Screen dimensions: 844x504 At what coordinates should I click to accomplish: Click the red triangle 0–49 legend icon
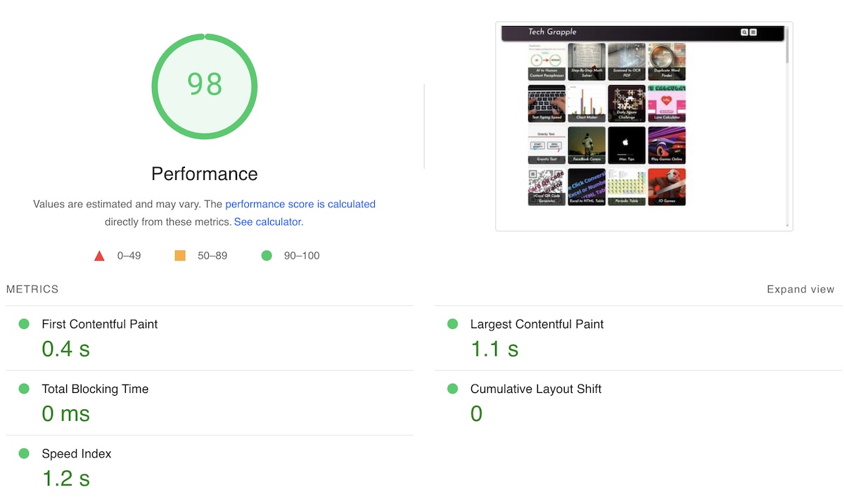click(x=99, y=256)
